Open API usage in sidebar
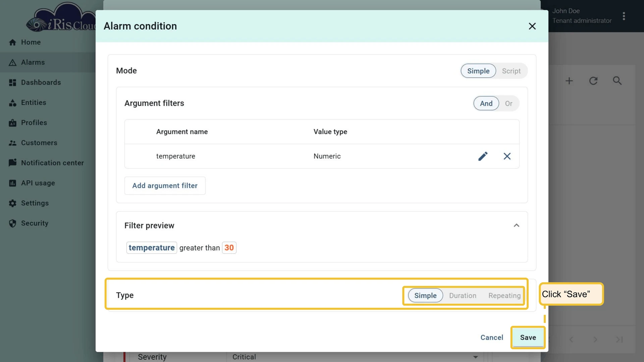Viewport: 644px width, 362px height. click(x=48, y=183)
